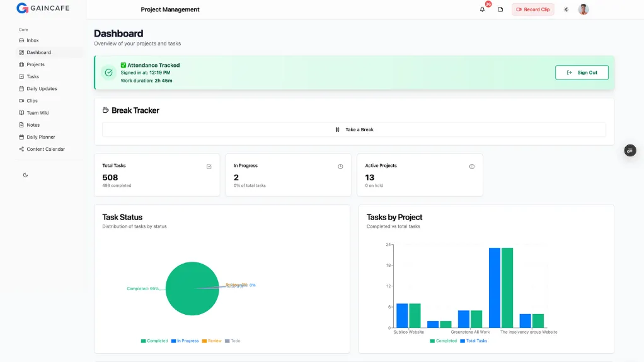
Task: Click the GainCafe logo
Action: (43, 8)
